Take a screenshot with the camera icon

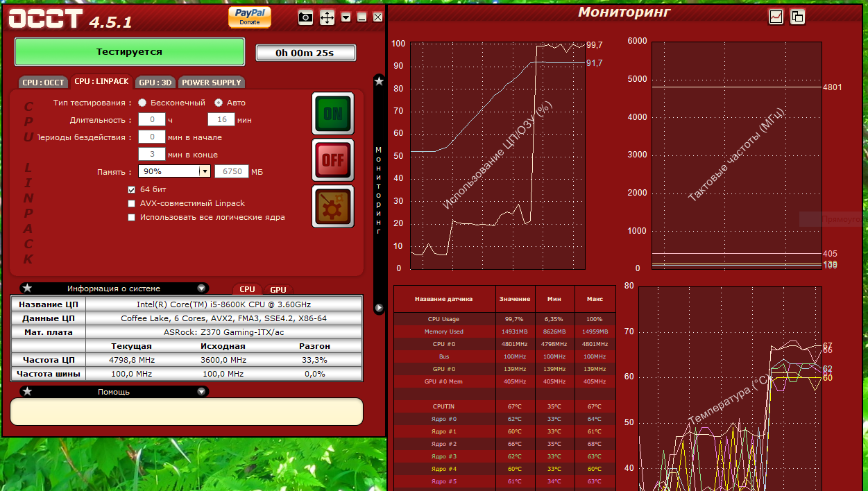(x=306, y=17)
